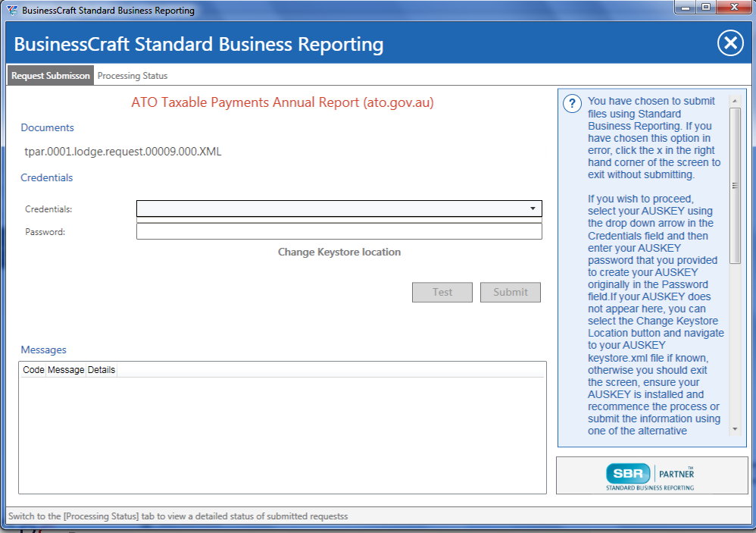This screenshot has width=756, height=533.
Task: Switch to the Processing Status tab
Action: click(133, 76)
